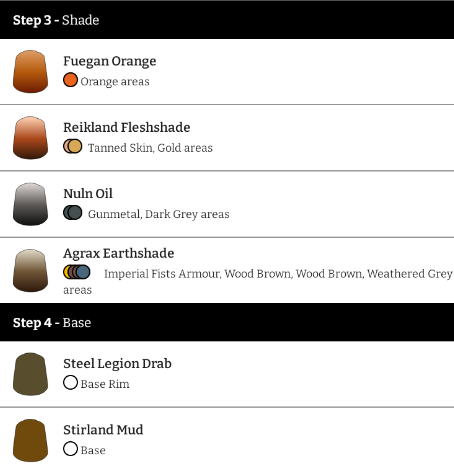Click the tan swatches beside Tanned Skin
This screenshot has width=454, height=472.
tap(73, 146)
